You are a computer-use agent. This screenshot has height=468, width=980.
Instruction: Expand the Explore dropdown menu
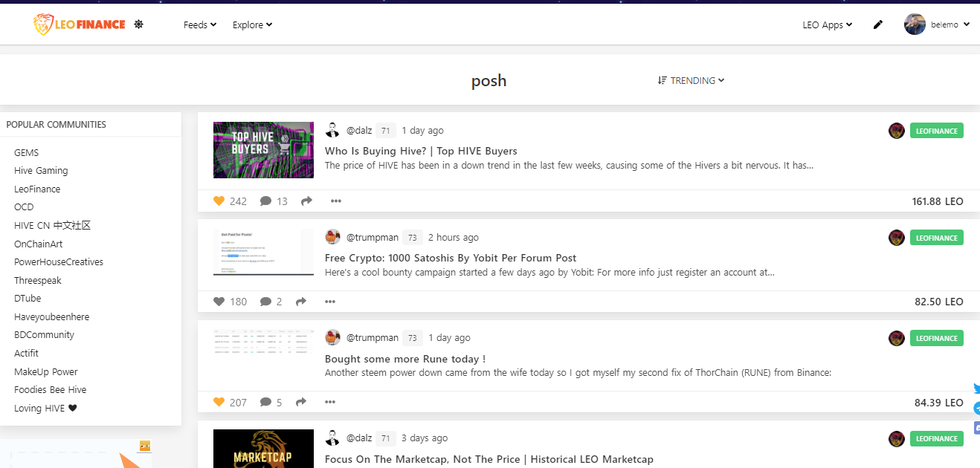point(253,25)
